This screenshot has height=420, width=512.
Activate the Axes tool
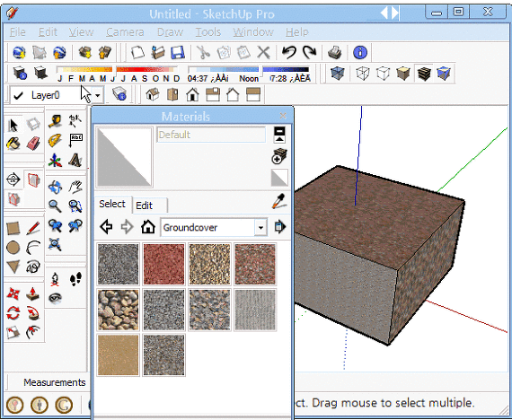pos(55,161)
